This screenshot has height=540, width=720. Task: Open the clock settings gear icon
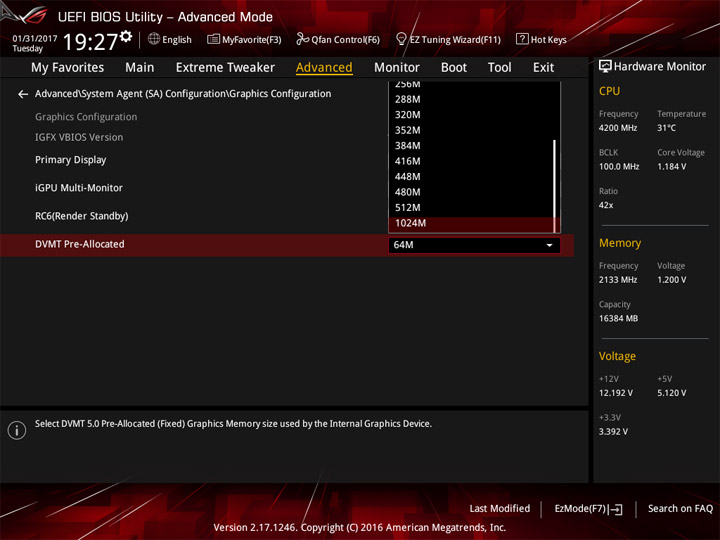126,36
